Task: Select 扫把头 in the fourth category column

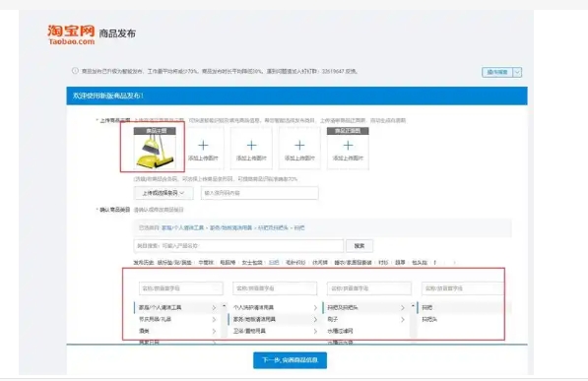Action: (x=429, y=319)
